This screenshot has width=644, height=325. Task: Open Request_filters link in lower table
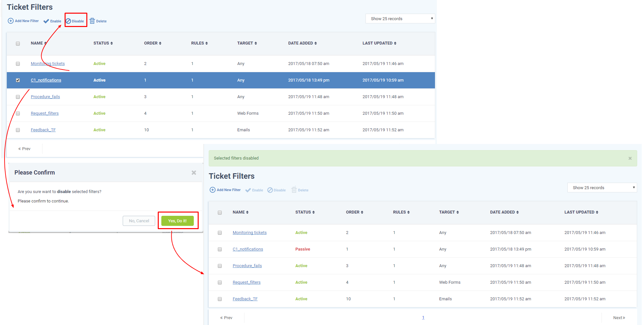(x=247, y=282)
